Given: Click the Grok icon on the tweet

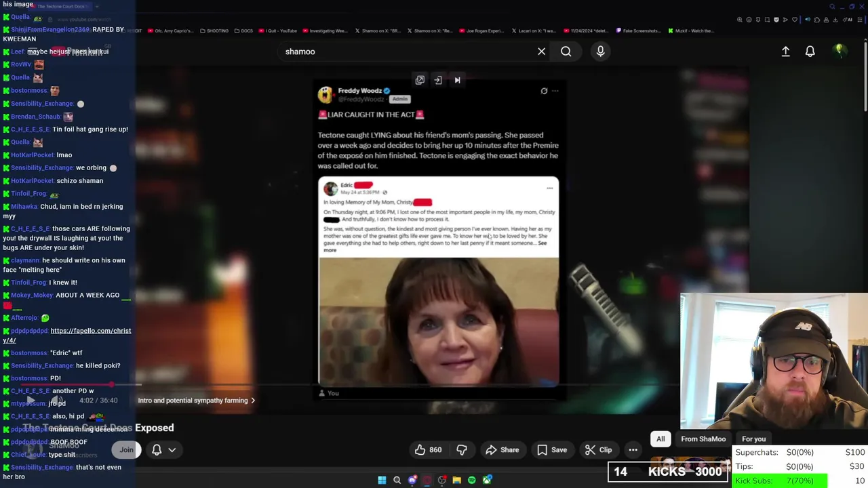Looking at the screenshot, I should tap(544, 91).
